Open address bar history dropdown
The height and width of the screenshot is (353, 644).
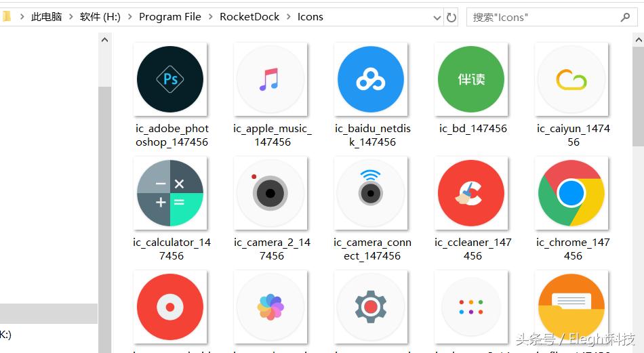click(x=437, y=18)
